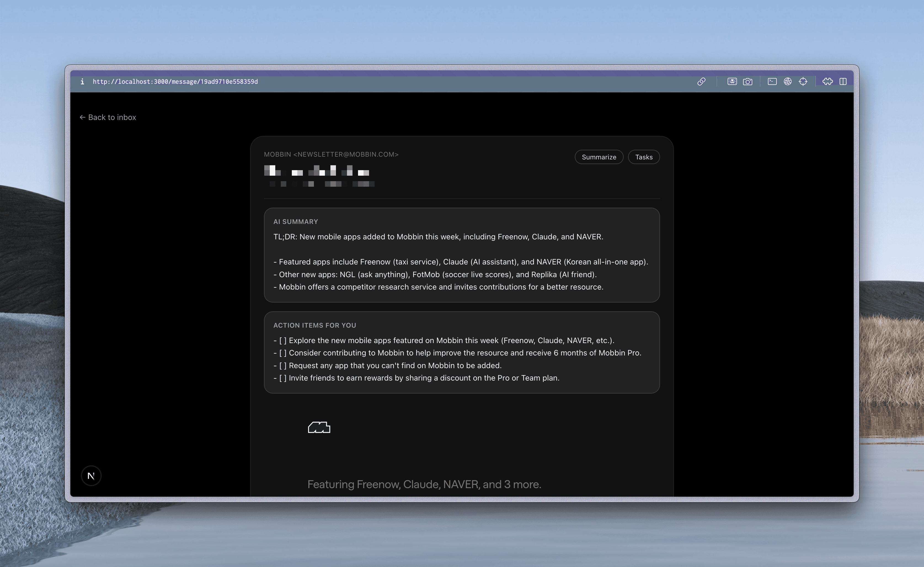The width and height of the screenshot is (924, 567).
Task: Go back to inbox
Action: [108, 117]
